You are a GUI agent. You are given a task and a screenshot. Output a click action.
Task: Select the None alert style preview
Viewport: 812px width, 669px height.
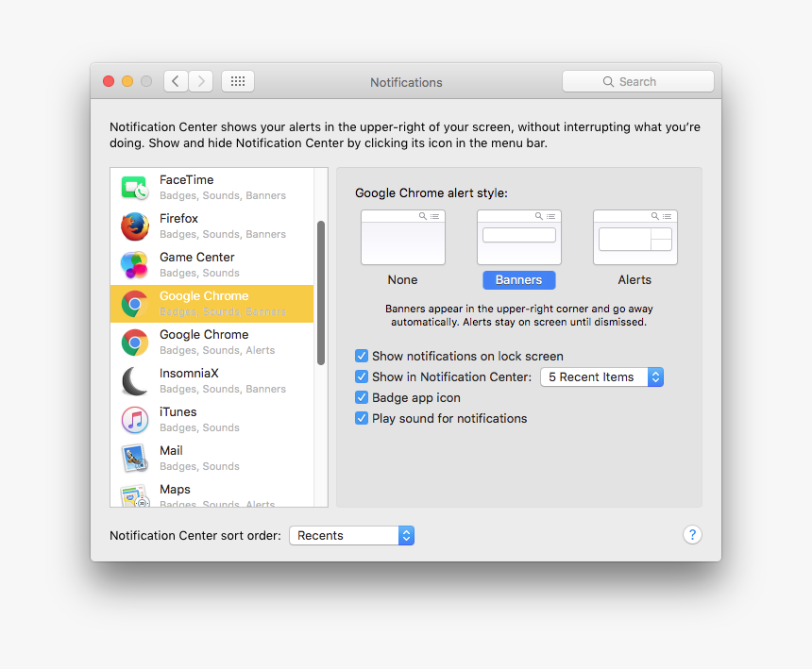coord(403,237)
